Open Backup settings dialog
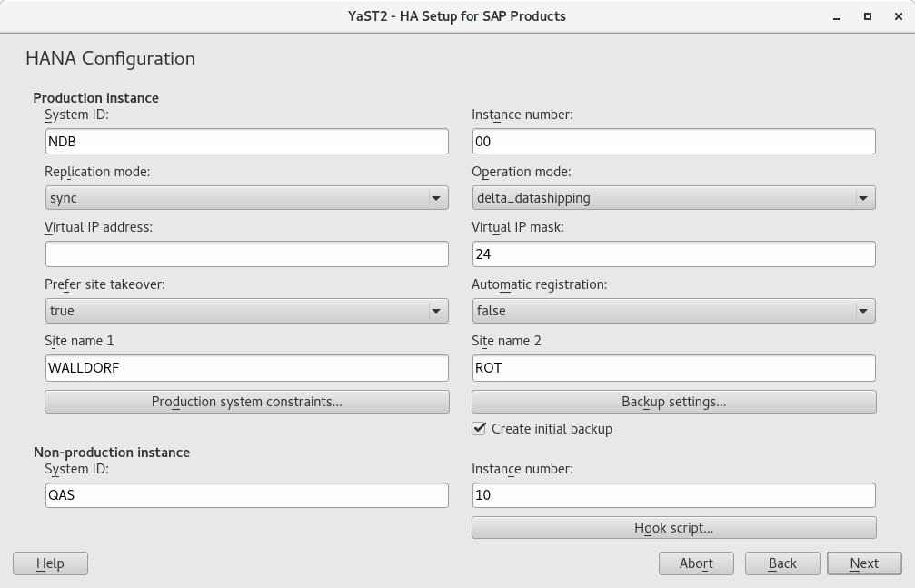This screenshot has width=915, height=588. 673,402
